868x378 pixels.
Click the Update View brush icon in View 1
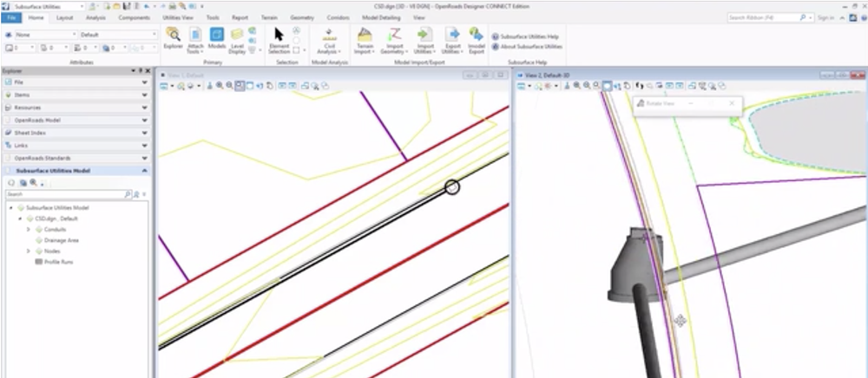coord(210,86)
